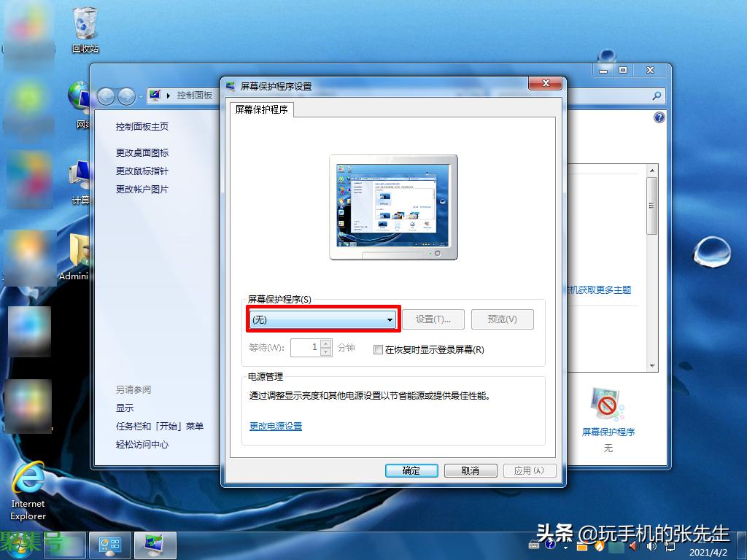Click the blue help question mark icon

(x=659, y=117)
